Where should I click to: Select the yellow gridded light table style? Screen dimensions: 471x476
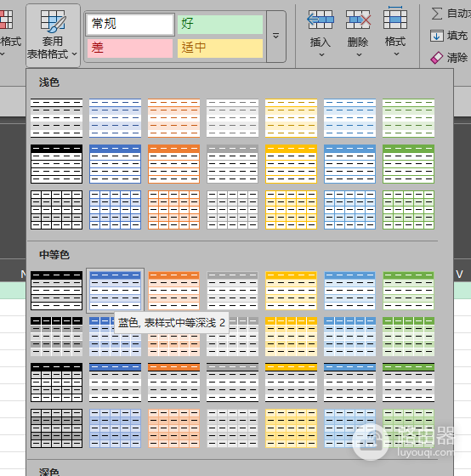tap(291, 210)
